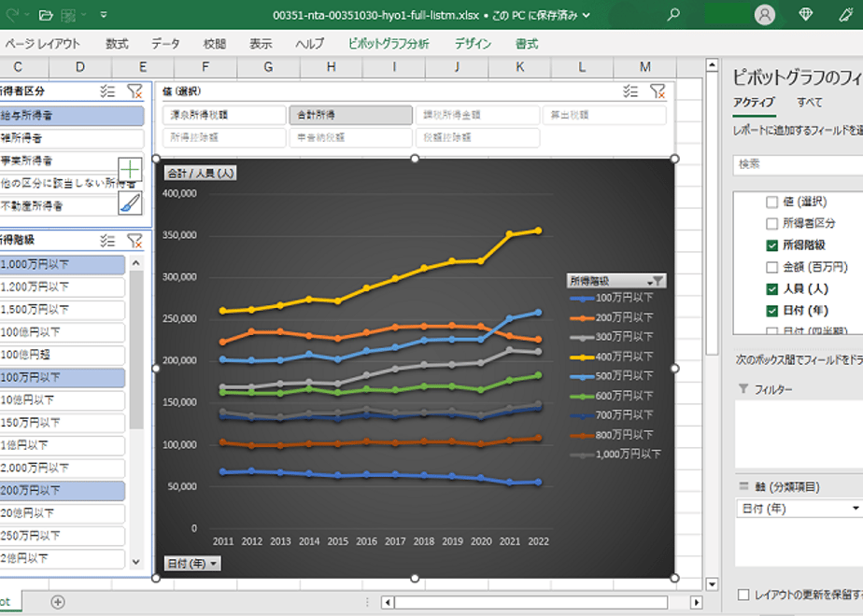
Task: Switch to the アクティブ tab in the field pane
Action: coord(754,103)
